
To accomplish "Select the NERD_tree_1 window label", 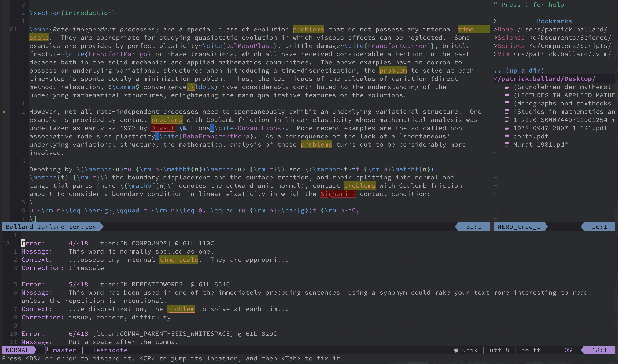I will click(x=519, y=227).
